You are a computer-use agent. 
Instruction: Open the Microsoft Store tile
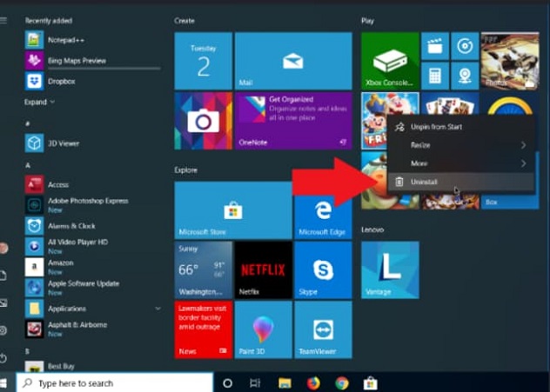tap(233, 210)
